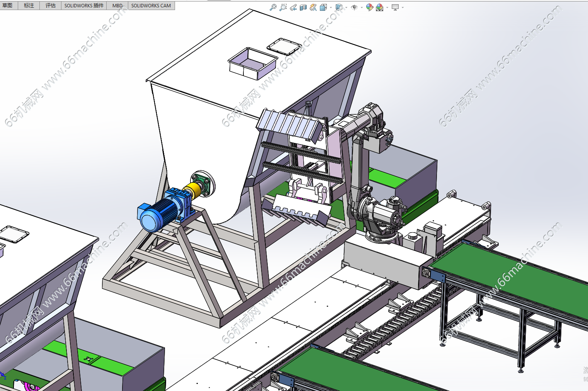Select the Zoom to Area tool

click(283, 7)
